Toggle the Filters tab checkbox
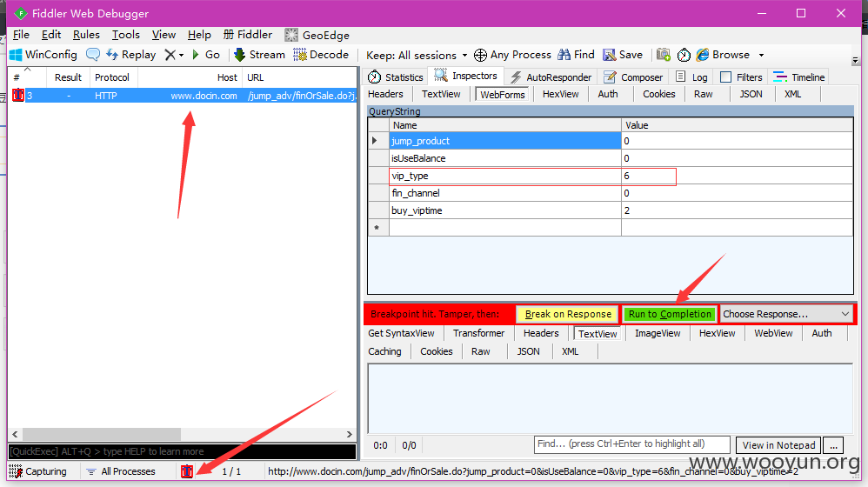The image size is (868, 487). click(726, 77)
